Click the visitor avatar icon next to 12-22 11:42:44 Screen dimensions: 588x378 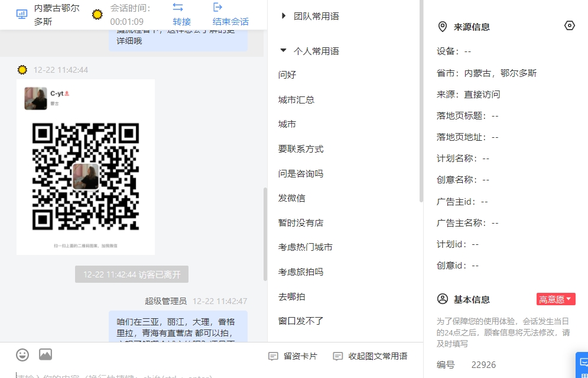click(22, 70)
